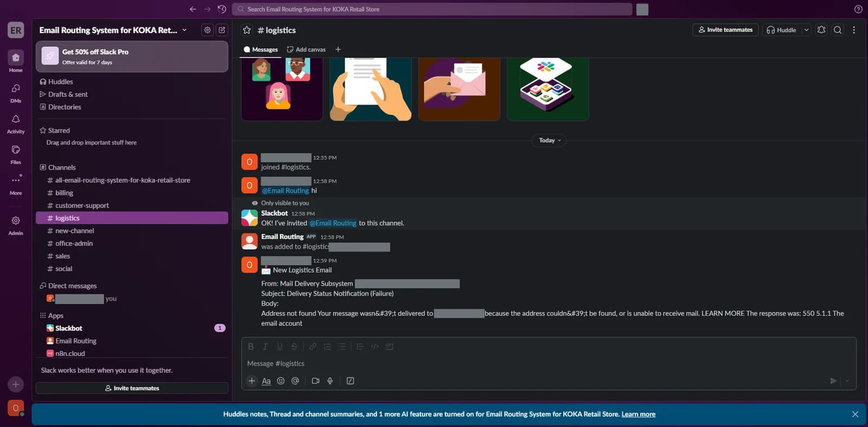
Task: Collapse the Direct messages section
Action: click(x=68, y=286)
